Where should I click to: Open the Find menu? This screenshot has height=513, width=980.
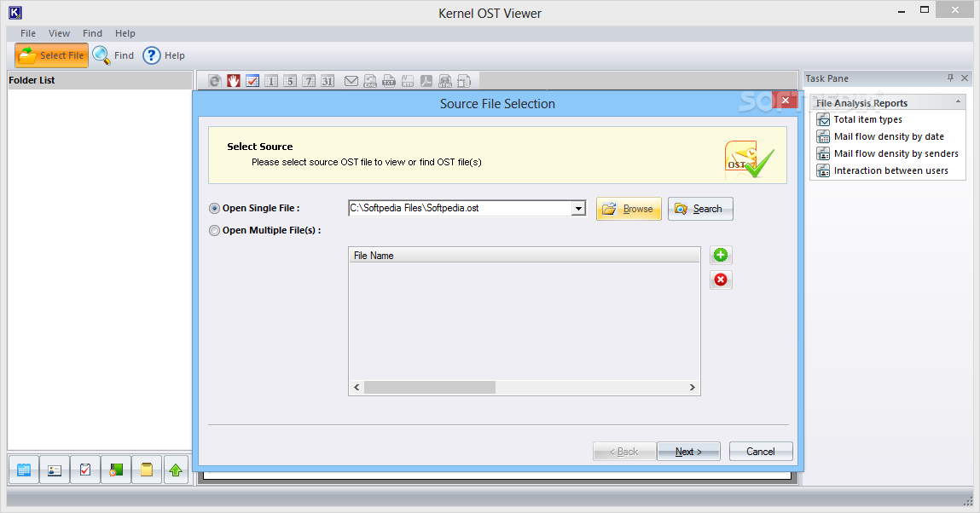click(x=92, y=33)
